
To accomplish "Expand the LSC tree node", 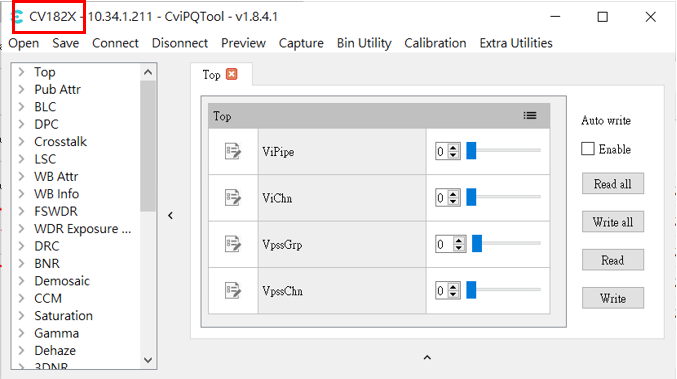I will pyautogui.click(x=21, y=159).
